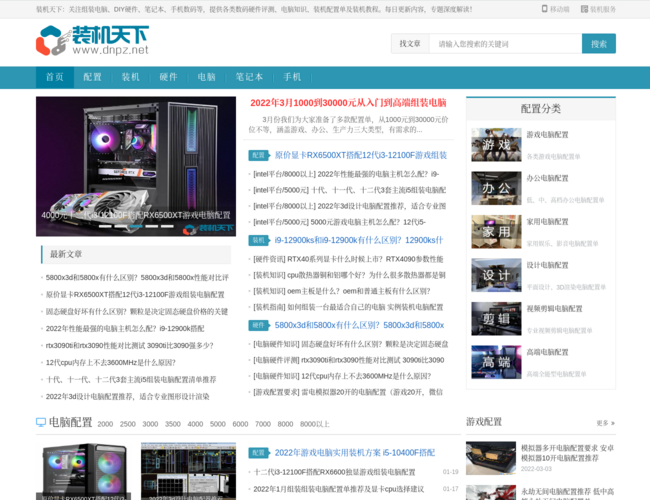650x500 pixels.
Task: Click the 电脑配置 monitor icon
Action: click(41, 422)
